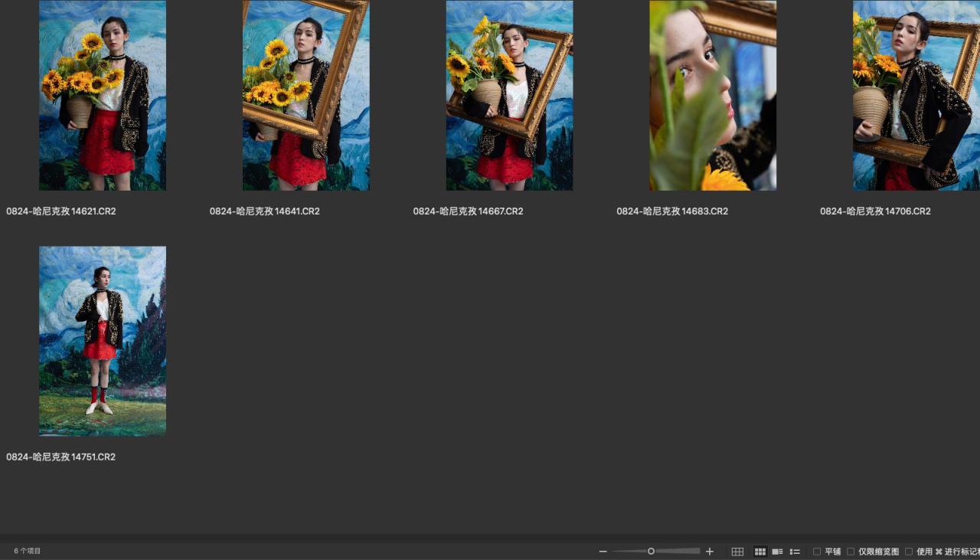Click the grid lock view icon
This screenshot has height=560, width=980.
tap(737, 552)
